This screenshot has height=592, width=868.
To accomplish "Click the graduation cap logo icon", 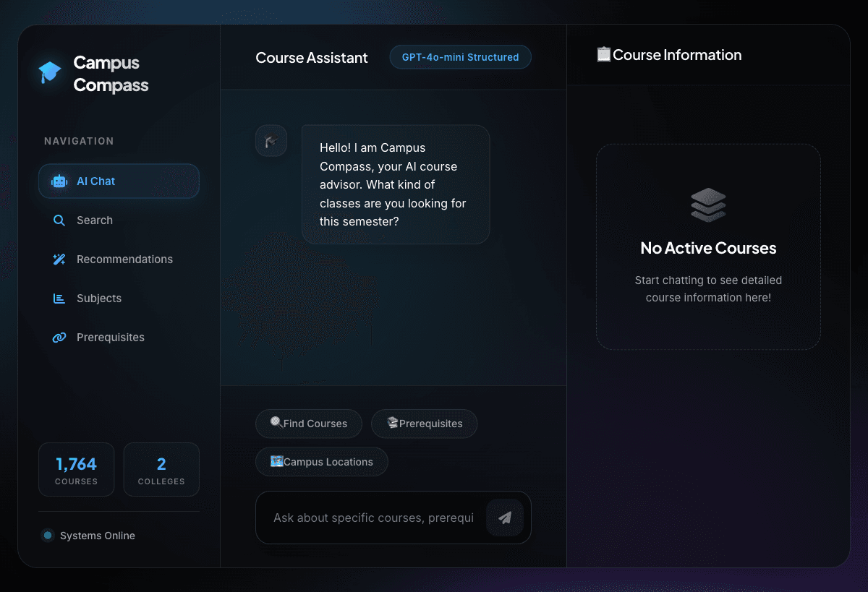I will click(x=50, y=72).
